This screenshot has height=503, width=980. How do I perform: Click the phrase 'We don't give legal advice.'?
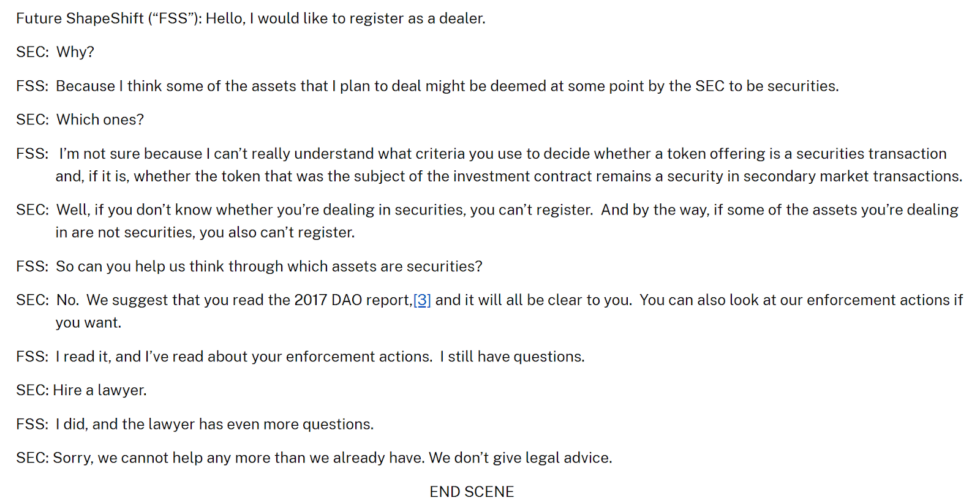[521, 458]
